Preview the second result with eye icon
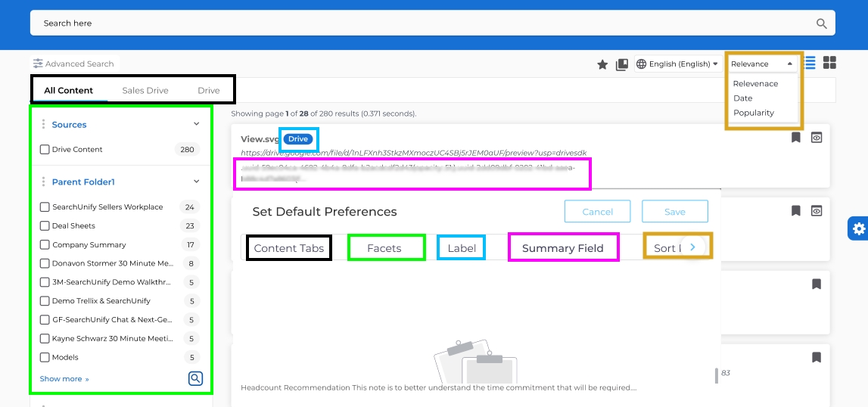The height and width of the screenshot is (407, 868). point(817,210)
